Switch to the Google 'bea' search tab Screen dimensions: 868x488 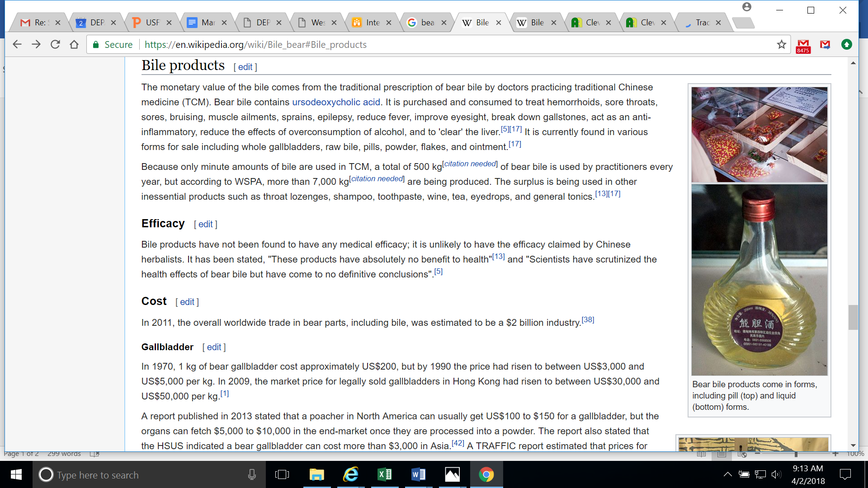pos(425,23)
